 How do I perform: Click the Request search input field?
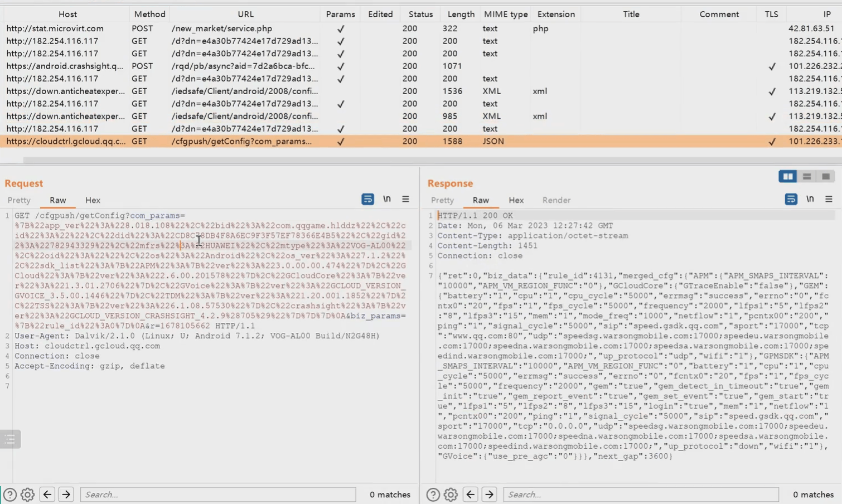click(218, 495)
